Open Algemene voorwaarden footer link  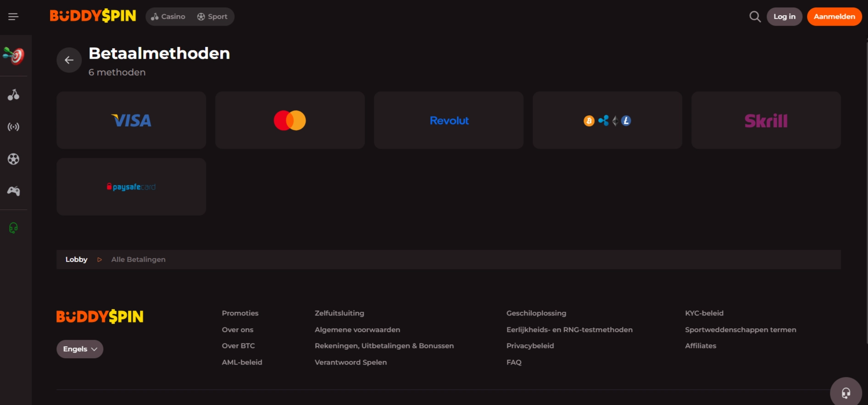pyautogui.click(x=357, y=330)
